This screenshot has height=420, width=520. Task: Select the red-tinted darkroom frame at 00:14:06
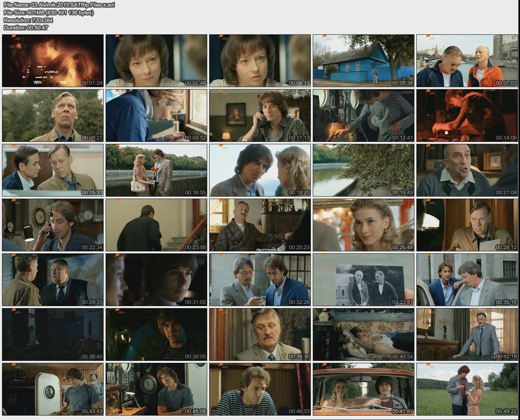click(467, 115)
